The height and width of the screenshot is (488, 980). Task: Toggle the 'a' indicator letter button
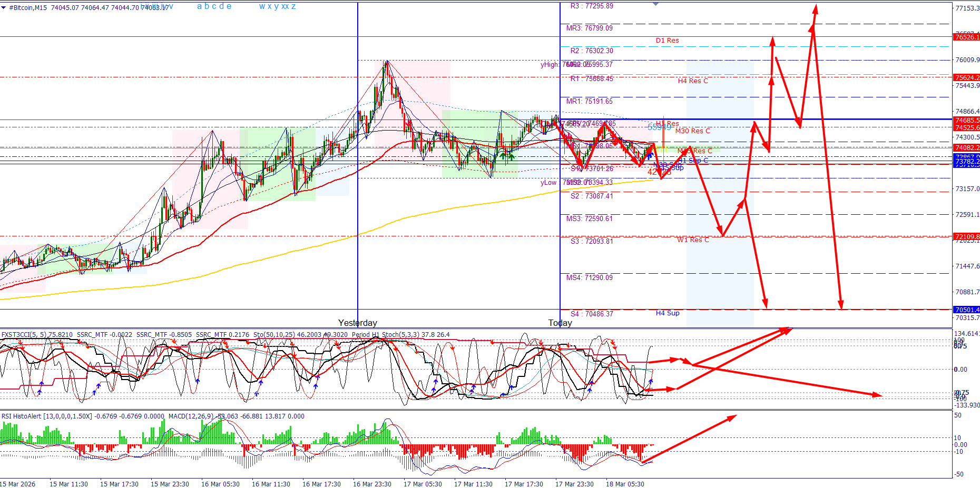pyautogui.click(x=200, y=7)
